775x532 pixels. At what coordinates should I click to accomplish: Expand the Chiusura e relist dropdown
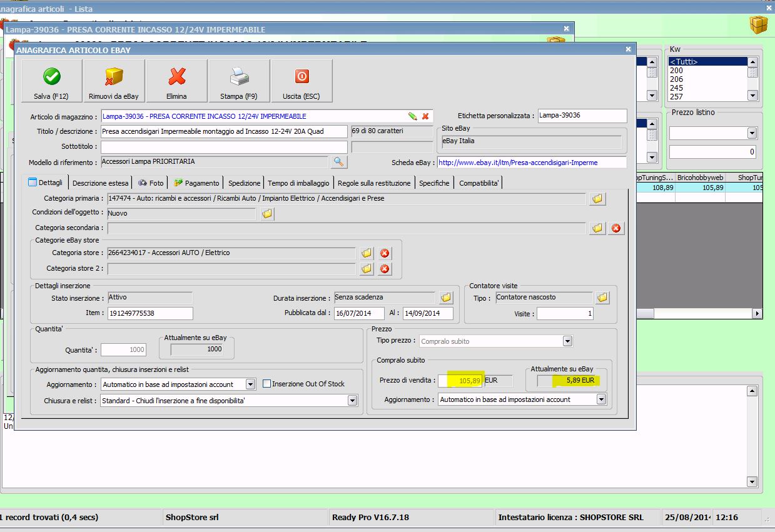pos(352,400)
